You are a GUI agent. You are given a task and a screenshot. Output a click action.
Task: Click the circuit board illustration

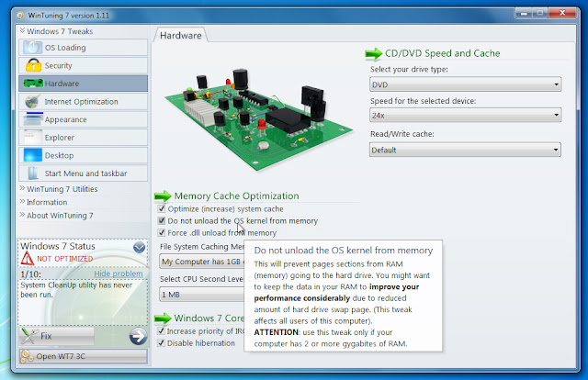259,119
